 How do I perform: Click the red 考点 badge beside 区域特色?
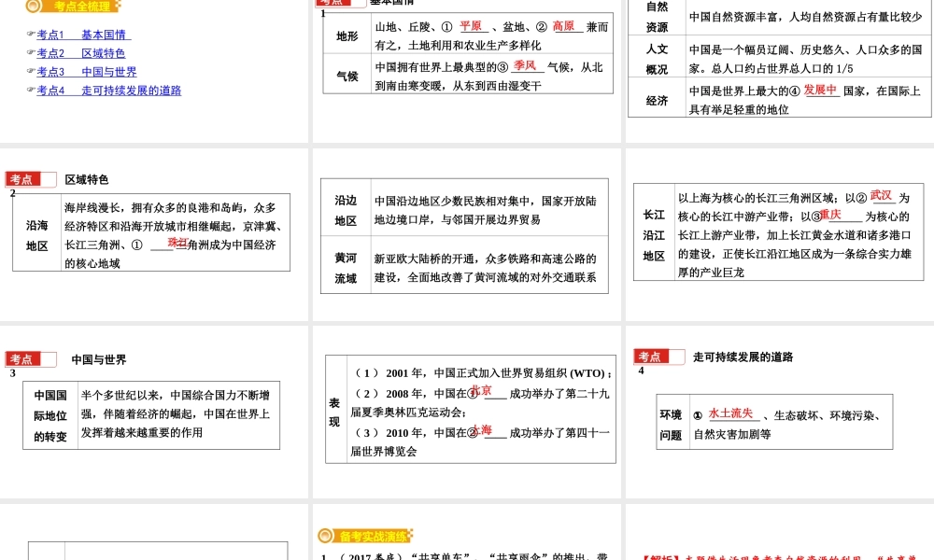31,179
